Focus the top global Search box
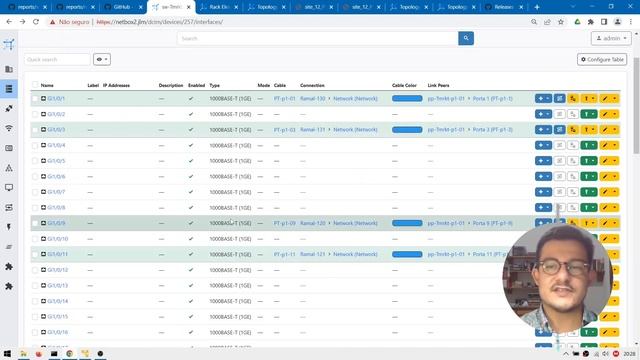Image resolution: width=640 pixels, height=360 pixels. [318, 38]
